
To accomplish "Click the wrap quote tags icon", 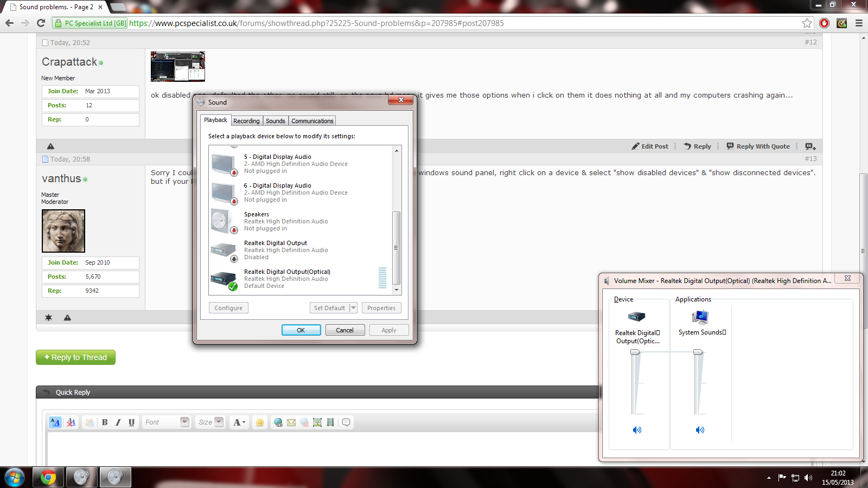I will (x=346, y=422).
